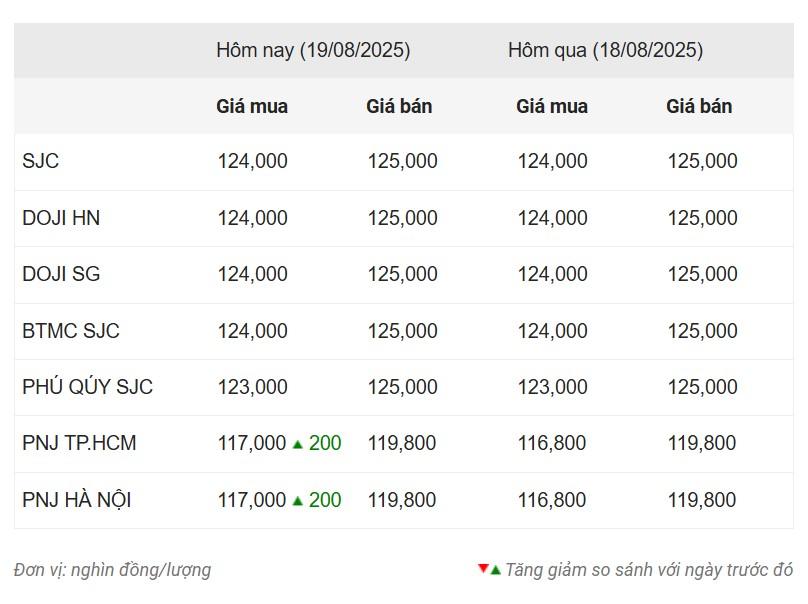Screen dimensions: 808x604
Task: Click yesterday's Giá mua column header
Action: [552, 106]
